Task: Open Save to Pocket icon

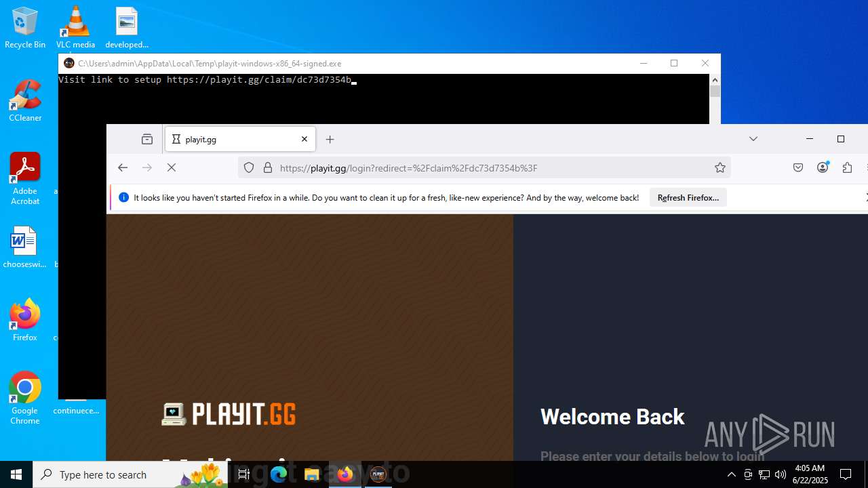Action: (x=798, y=167)
